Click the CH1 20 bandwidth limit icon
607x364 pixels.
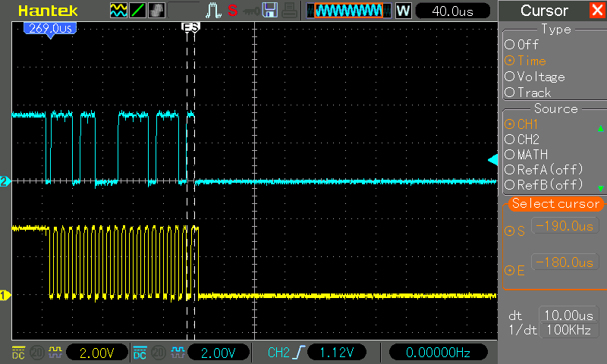pos(36,353)
